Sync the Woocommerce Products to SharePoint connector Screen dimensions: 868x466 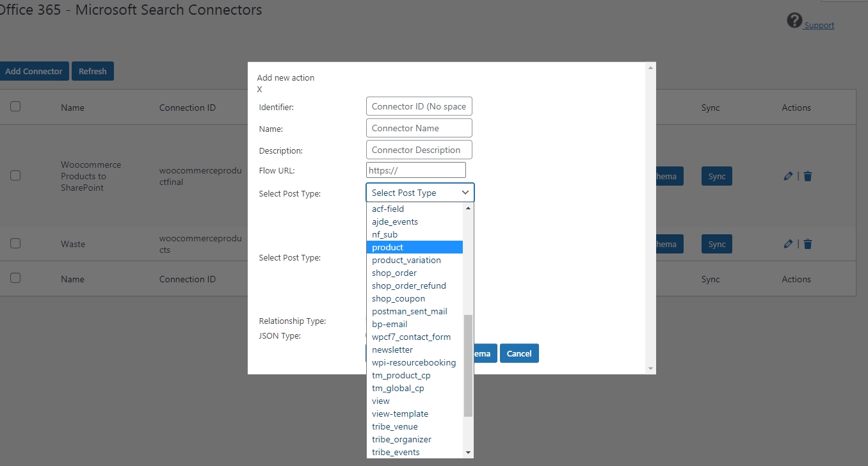click(x=717, y=176)
